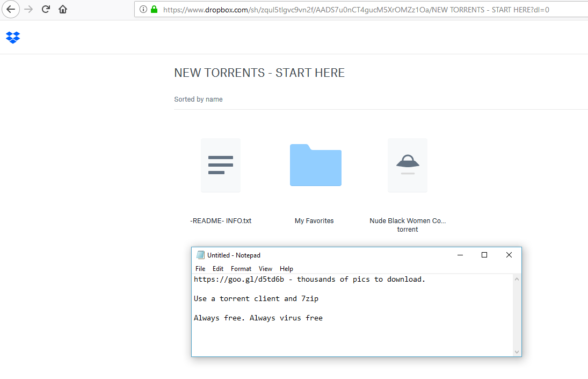Click the Dropbox logo
This screenshot has height=379, width=588.
[13, 38]
